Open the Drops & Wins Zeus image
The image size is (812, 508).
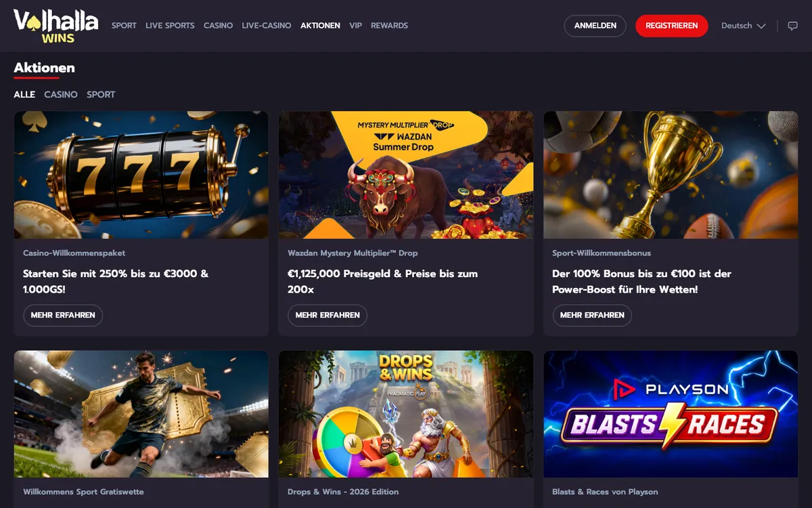tap(406, 414)
